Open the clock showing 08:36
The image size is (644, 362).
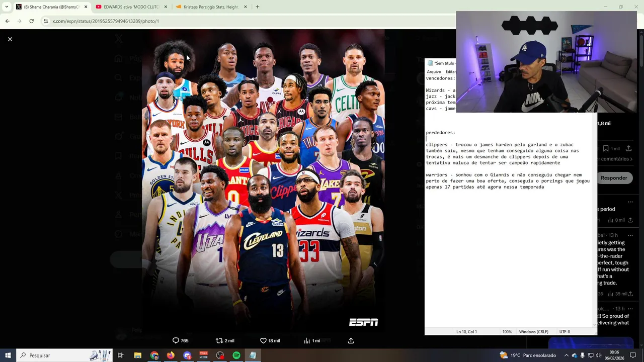pyautogui.click(x=614, y=355)
